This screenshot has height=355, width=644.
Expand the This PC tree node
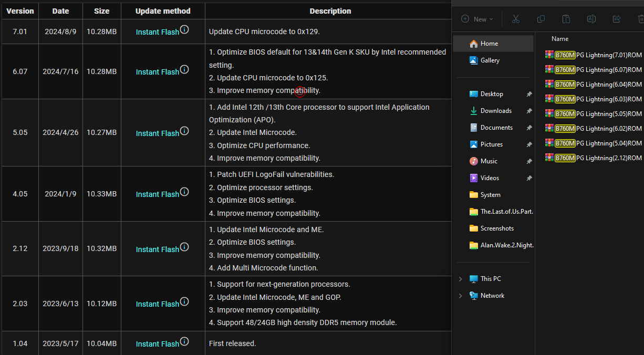(x=461, y=279)
